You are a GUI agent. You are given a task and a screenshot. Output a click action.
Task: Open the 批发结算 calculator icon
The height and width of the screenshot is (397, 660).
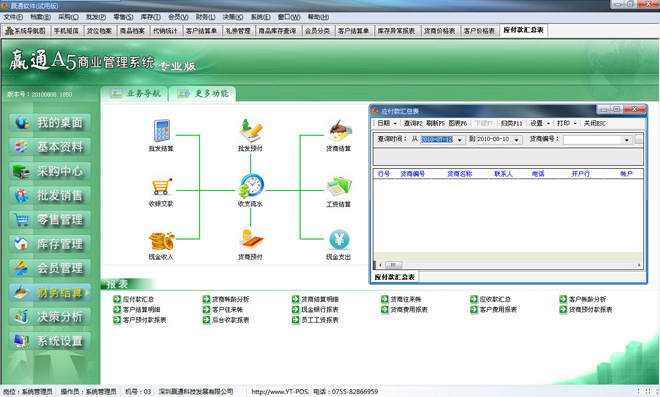pos(161,130)
